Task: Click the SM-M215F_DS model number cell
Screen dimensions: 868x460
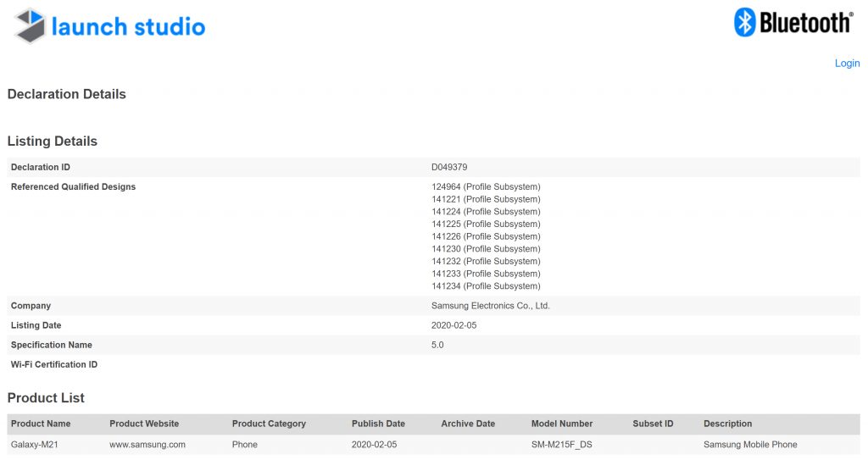Action: 561,444
